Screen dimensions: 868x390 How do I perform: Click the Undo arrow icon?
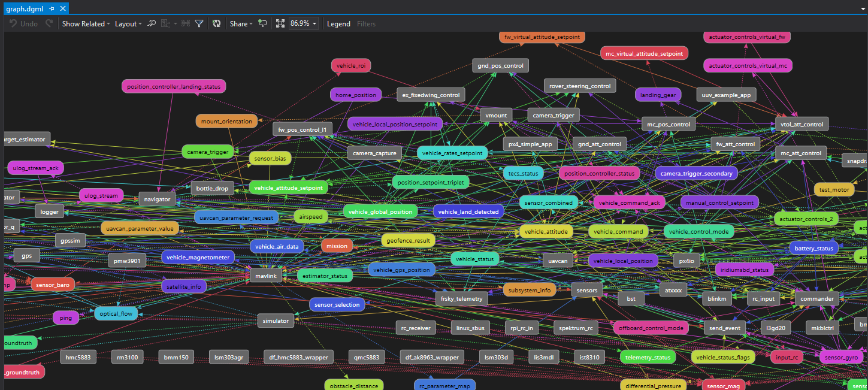tap(13, 24)
